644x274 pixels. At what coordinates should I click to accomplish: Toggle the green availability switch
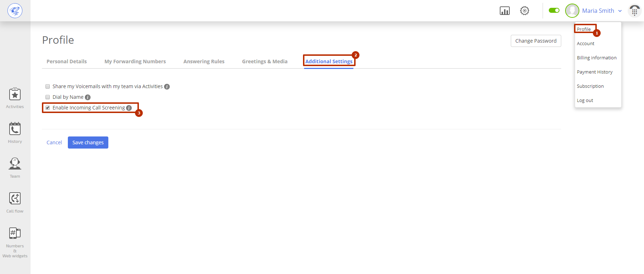[x=554, y=10]
